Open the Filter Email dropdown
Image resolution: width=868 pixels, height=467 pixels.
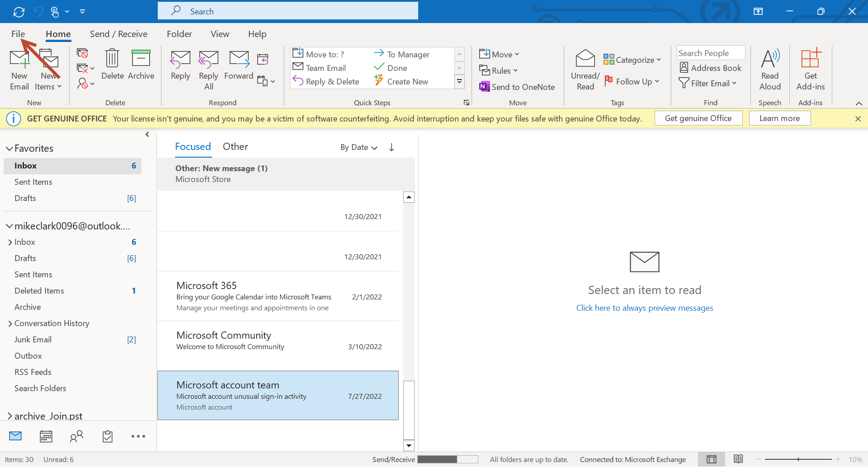coord(708,83)
